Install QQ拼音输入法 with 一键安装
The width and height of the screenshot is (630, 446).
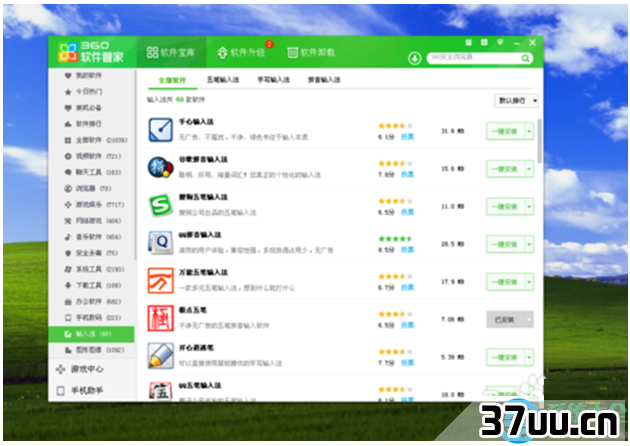[505, 244]
